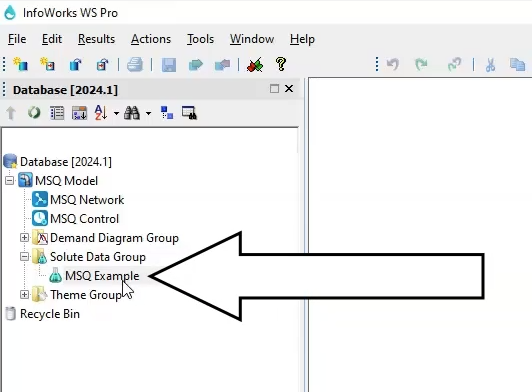Click the A-Z sort icon
Image resolution: width=532 pixels, height=392 pixels.
(101, 113)
